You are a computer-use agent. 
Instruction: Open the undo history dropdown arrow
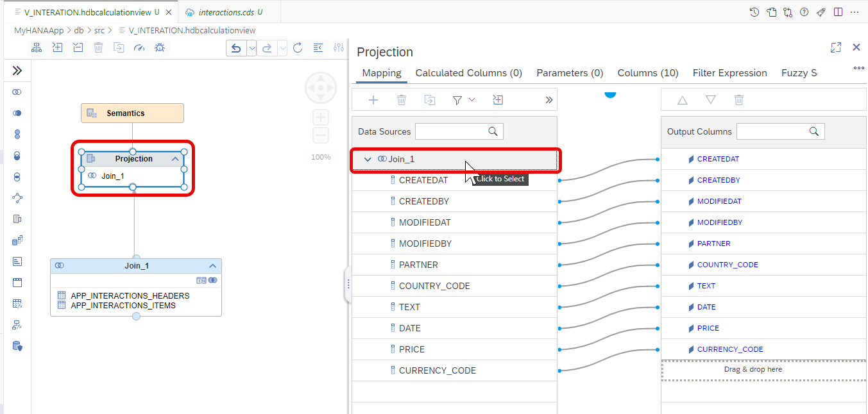point(251,47)
